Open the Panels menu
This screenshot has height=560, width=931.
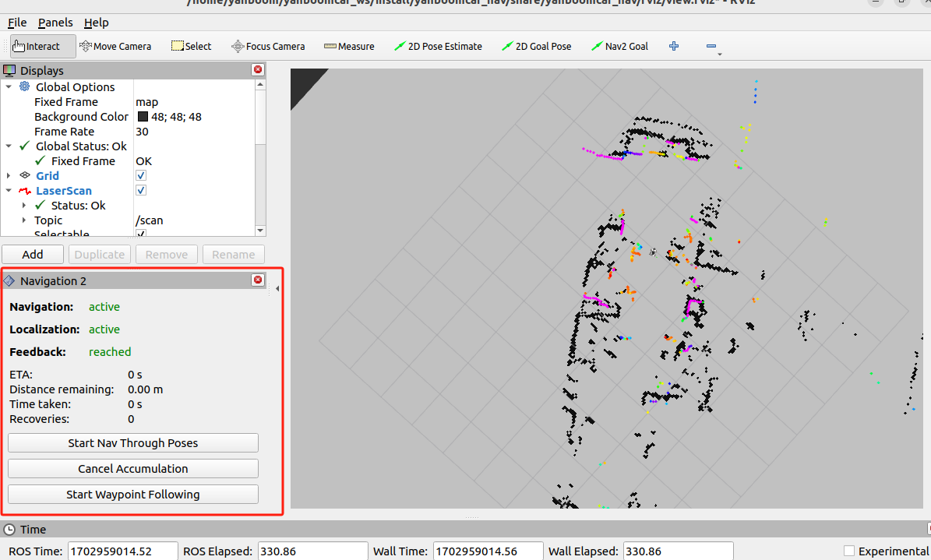[x=55, y=23]
